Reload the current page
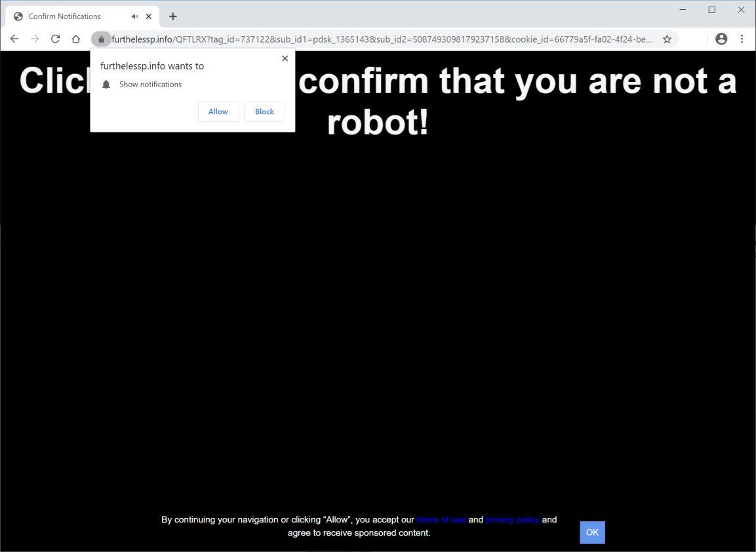756x552 pixels. [x=55, y=39]
